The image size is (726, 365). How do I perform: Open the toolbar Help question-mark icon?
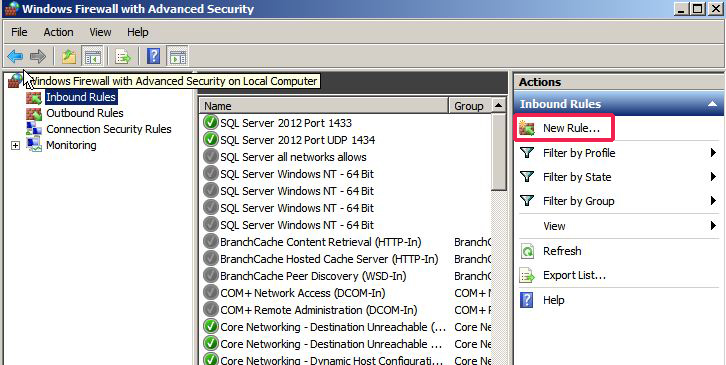coord(153,57)
